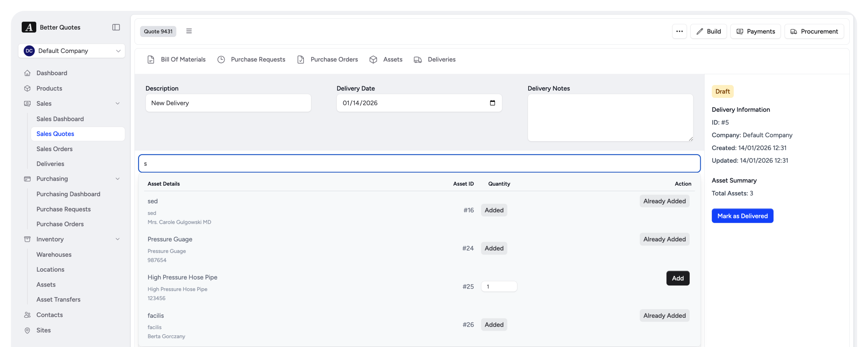Click the Mark as Delivered button
Image resolution: width=868 pixels, height=347 pixels.
point(742,216)
